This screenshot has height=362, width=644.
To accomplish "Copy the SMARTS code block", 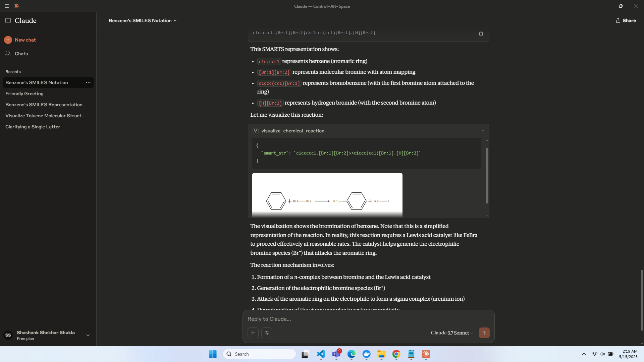I will [481, 34].
